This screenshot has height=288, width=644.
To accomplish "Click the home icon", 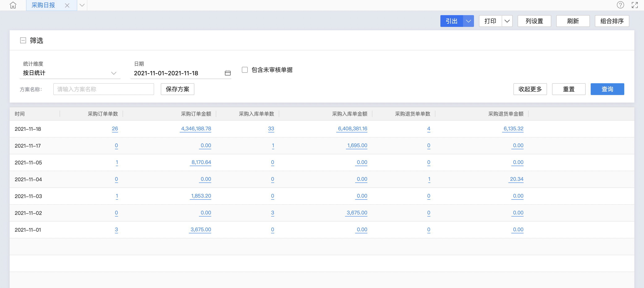I will 13,5.
